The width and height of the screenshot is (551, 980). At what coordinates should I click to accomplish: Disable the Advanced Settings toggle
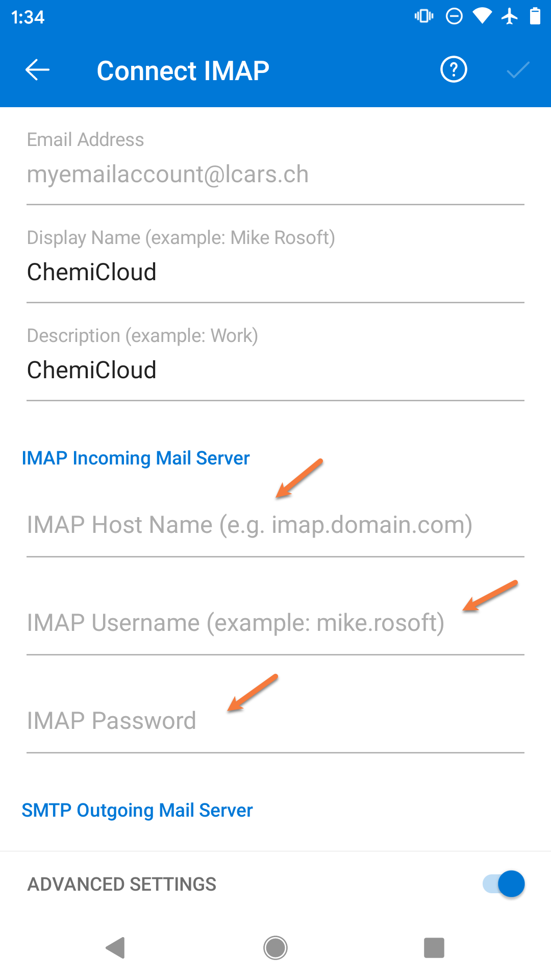pos(503,884)
